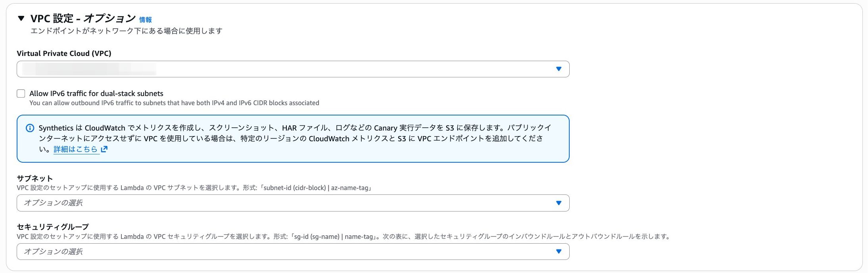Click the Allow IPv6 traffic for dual-stack subnets label
The image size is (868, 273).
(96, 94)
